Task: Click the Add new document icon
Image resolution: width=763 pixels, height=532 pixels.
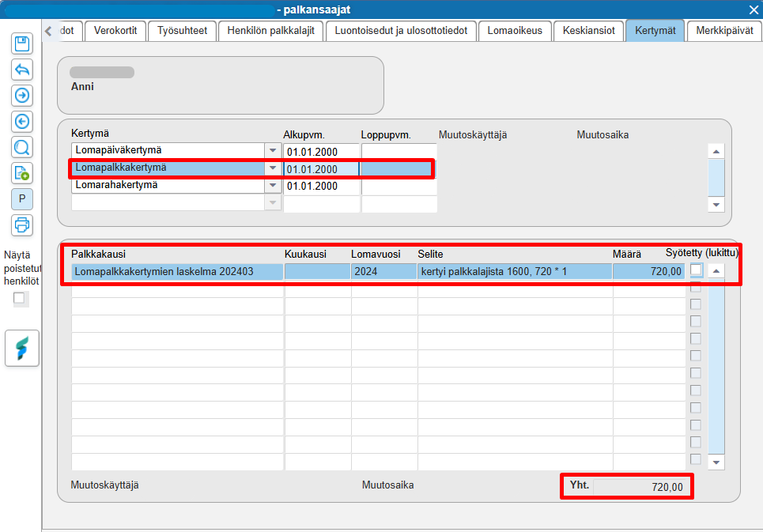Action: 22,173
